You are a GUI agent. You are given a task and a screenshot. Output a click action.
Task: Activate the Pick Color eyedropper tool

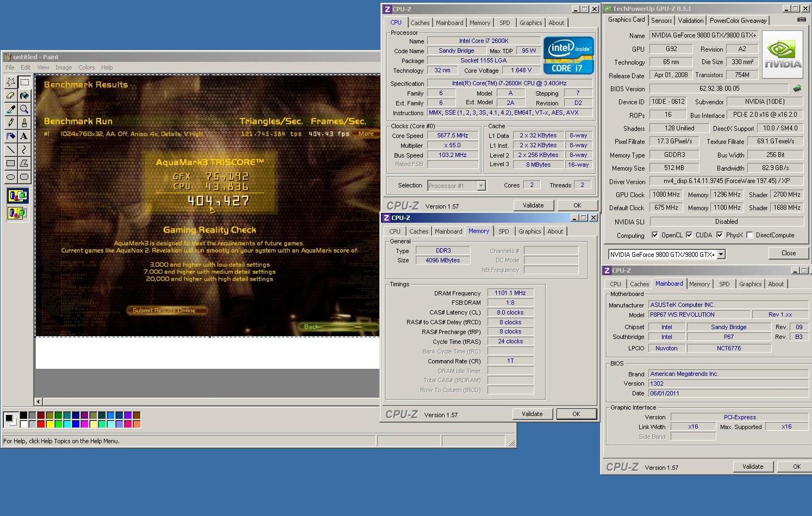11,109
